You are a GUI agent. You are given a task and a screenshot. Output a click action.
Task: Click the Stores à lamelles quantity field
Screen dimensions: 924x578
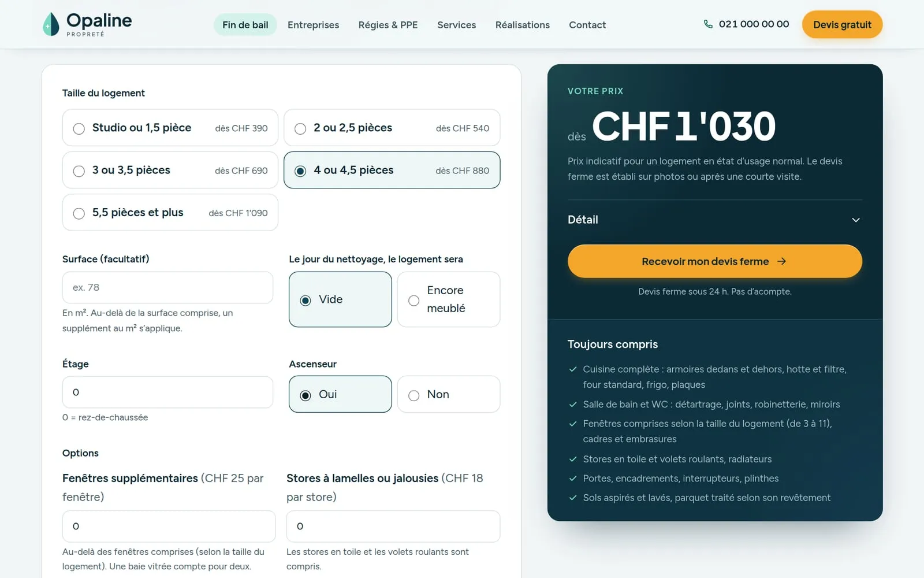(x=393, y=526)
